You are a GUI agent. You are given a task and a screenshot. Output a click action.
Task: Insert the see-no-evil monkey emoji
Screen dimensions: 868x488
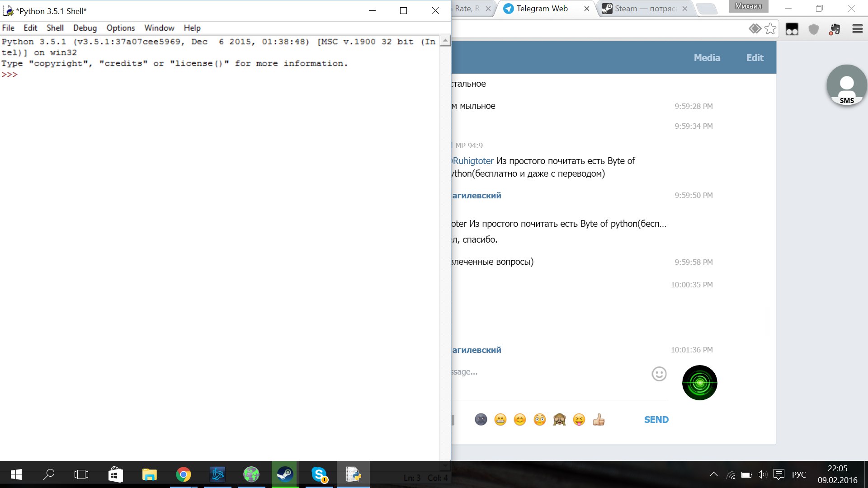point(559,420)
